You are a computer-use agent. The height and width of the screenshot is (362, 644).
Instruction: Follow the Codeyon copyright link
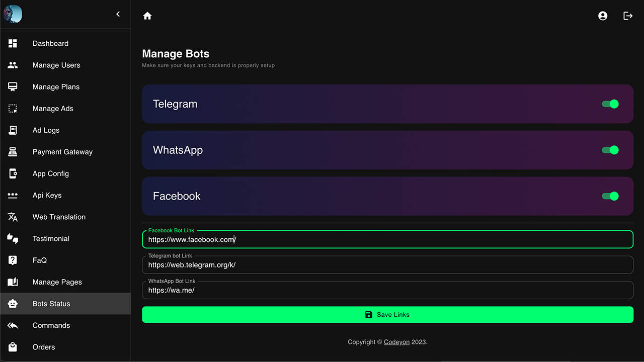(x=396, y=342)
